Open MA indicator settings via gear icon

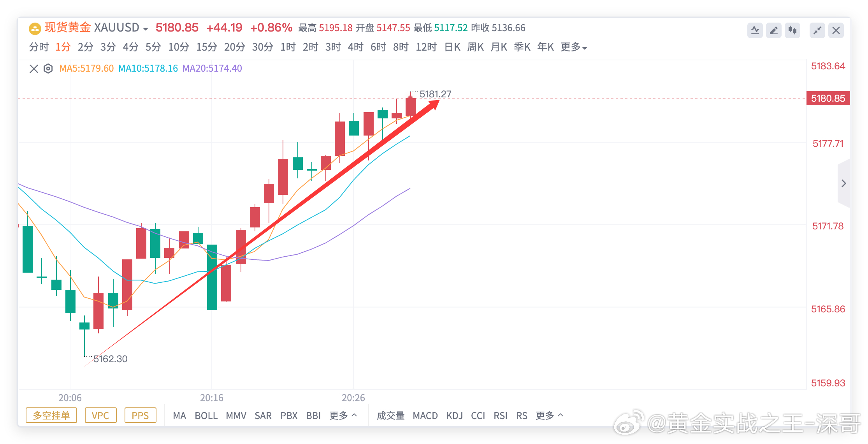[47, 69]
